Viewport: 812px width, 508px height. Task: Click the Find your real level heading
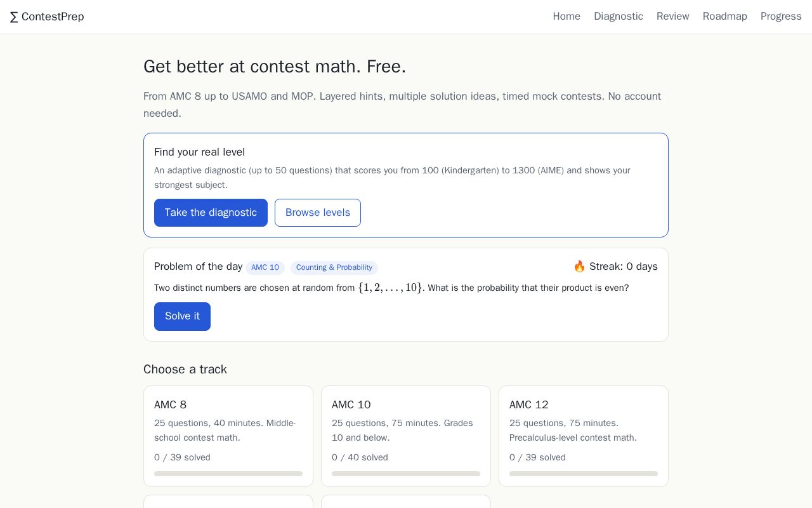point(199,152)
